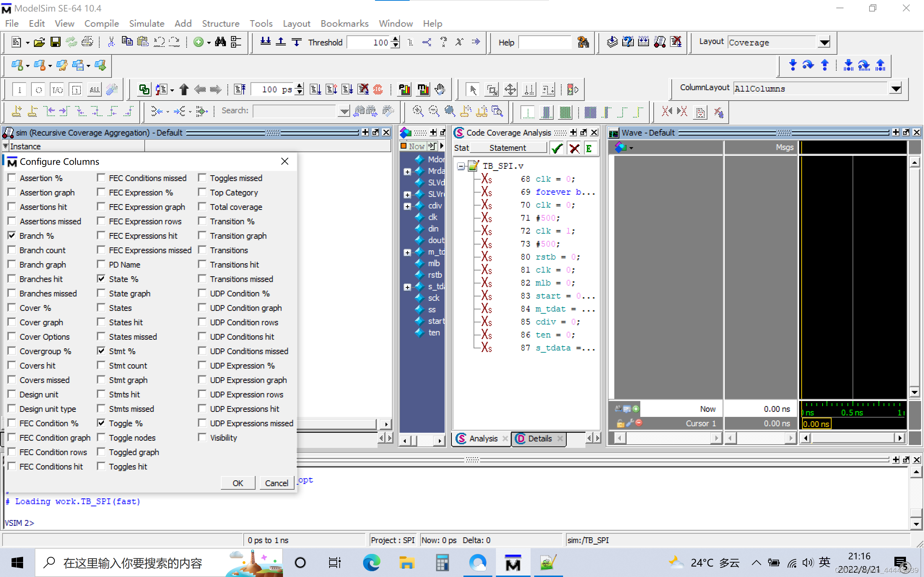Click the Run simulation up-arrow icon
The width and height of the screenshot is (924, 577).
[x=184, y=89]
